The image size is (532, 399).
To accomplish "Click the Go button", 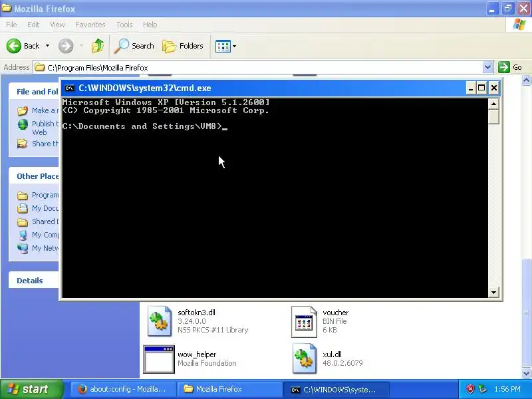I will [x=510, y=67].
